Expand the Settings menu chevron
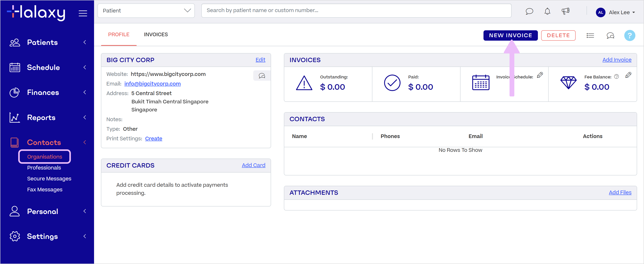 [x=85, y=236]
